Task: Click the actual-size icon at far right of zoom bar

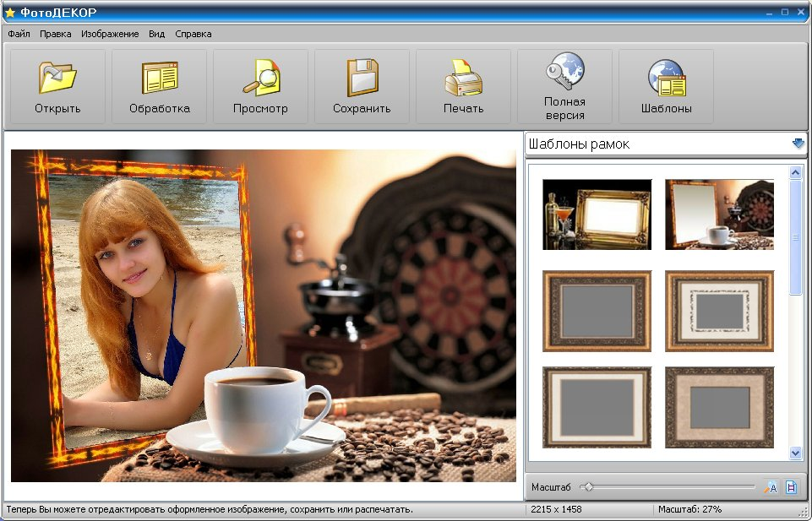Action: [x=791, y=487]
